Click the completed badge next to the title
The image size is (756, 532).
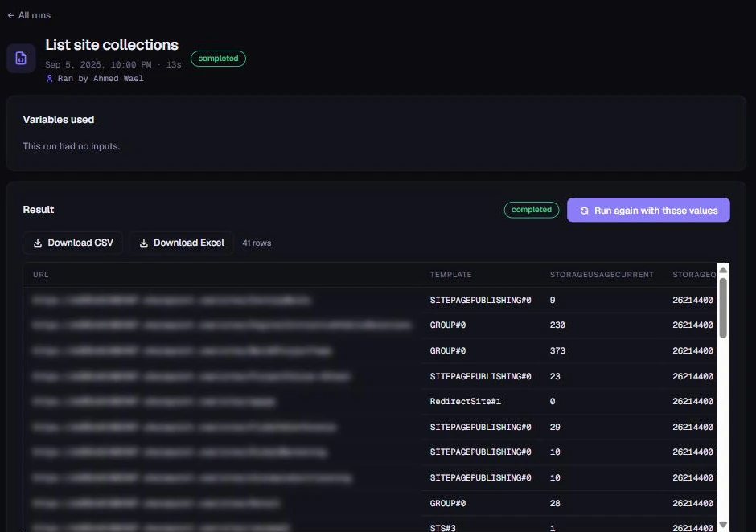[x=218, y=59]
